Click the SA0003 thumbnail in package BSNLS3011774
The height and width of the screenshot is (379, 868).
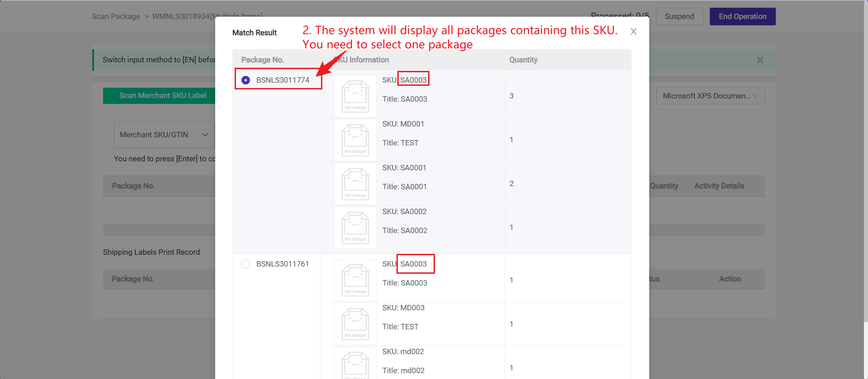pyautogui.click(x=355, y=96)
